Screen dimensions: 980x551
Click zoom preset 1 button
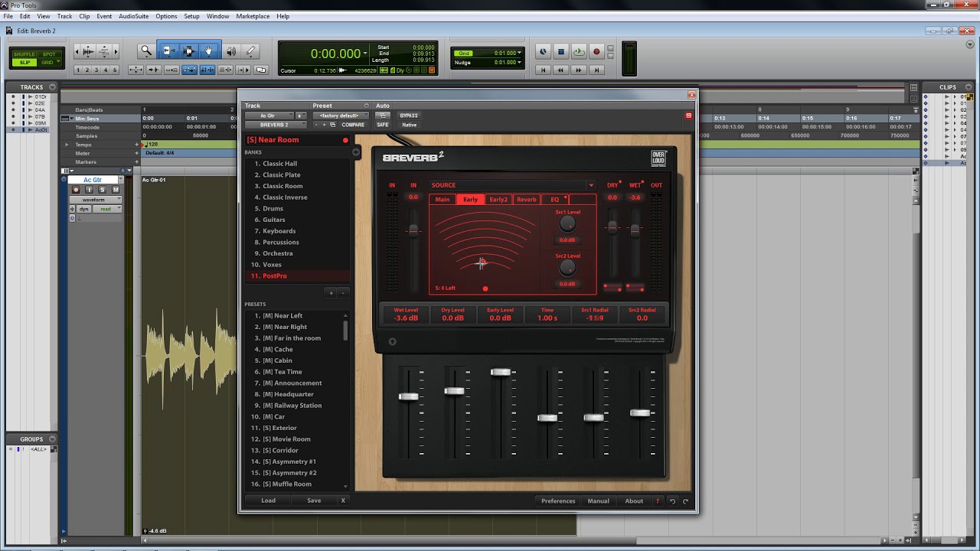(x=78, y=70)
